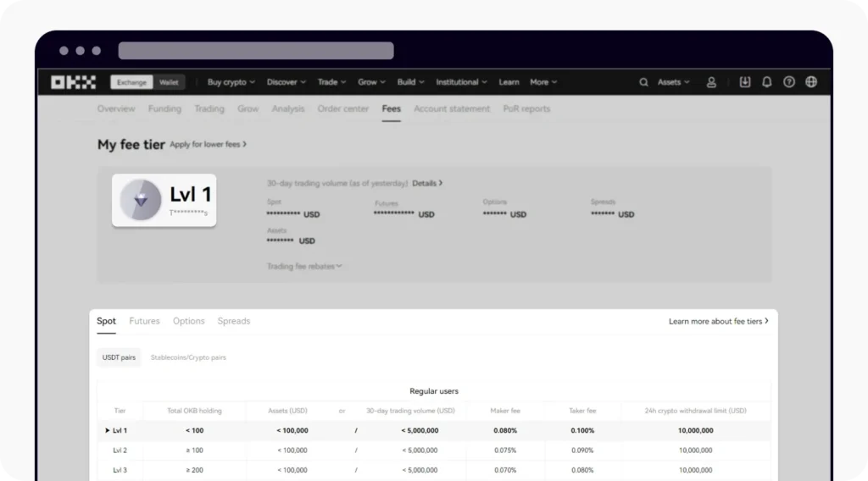868x481 pixels.
Task: Select Stablecoins/Crypto pairs filter
Action: pos(188,357)
